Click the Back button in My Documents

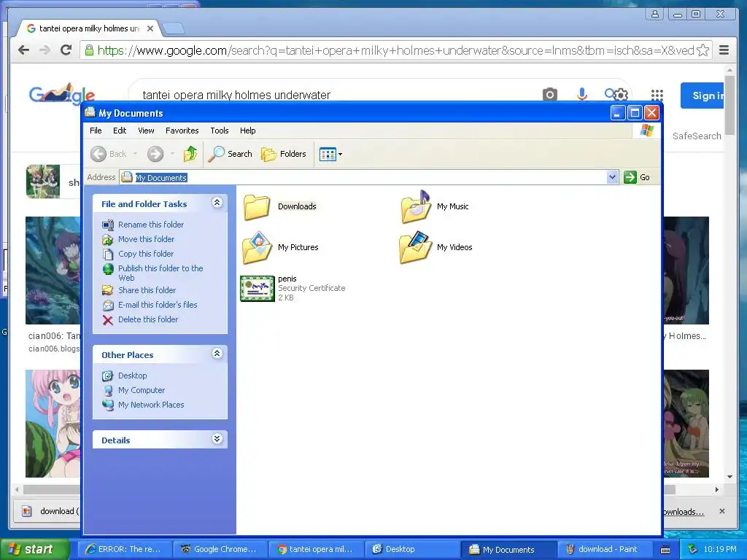(109, 154)
